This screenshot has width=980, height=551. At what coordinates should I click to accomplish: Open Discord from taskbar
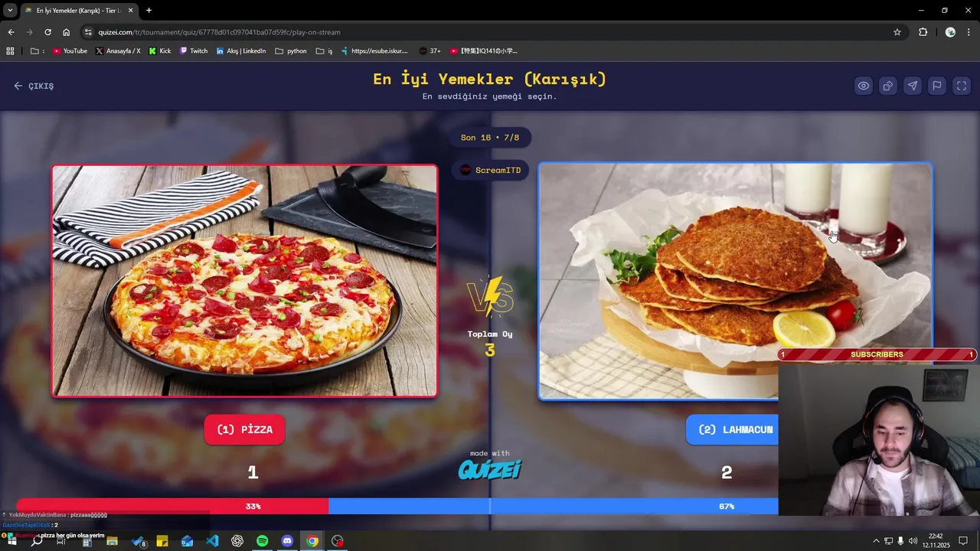pyautogui.click(x=287, y=541)
